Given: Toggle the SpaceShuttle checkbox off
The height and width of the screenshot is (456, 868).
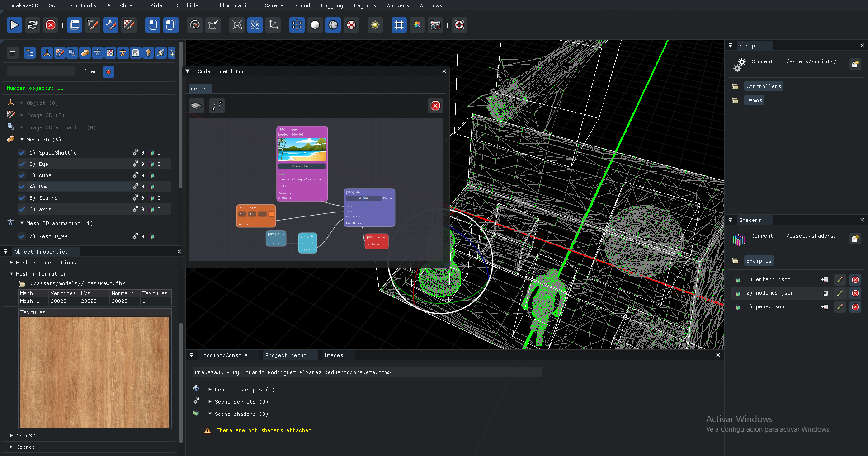Looking at the screenshot, I should [x=21, y=152].
